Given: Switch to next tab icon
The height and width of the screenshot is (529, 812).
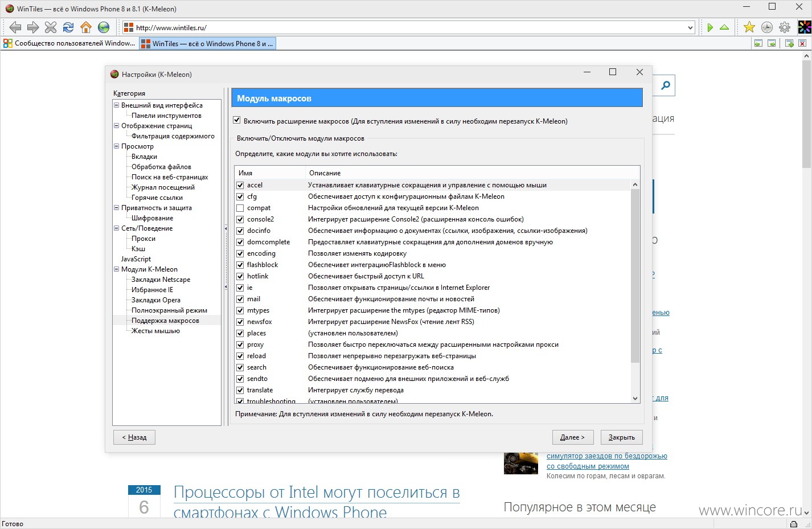Looking at the screenshot, I should pos(772,43).
